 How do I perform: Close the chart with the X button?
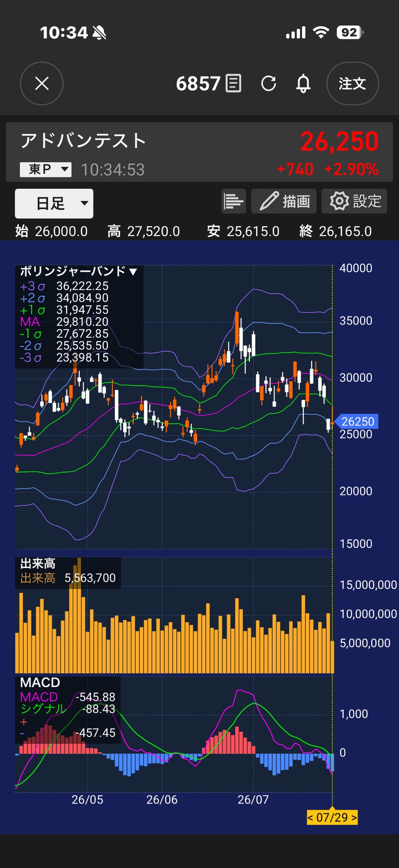(x=42, y=83)
